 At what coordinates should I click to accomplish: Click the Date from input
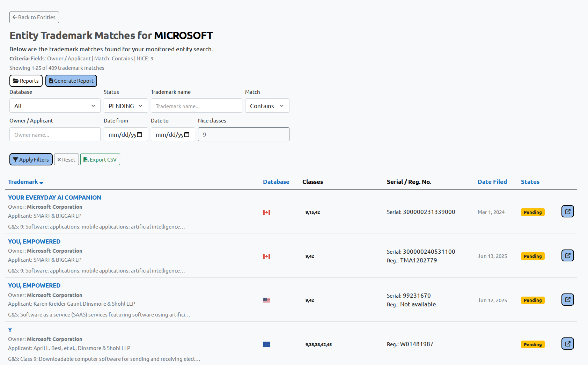click(x=126, y=134)
